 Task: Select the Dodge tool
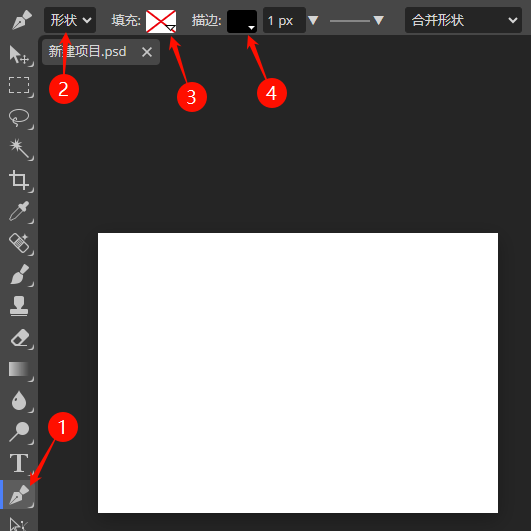tap(20, 432)
